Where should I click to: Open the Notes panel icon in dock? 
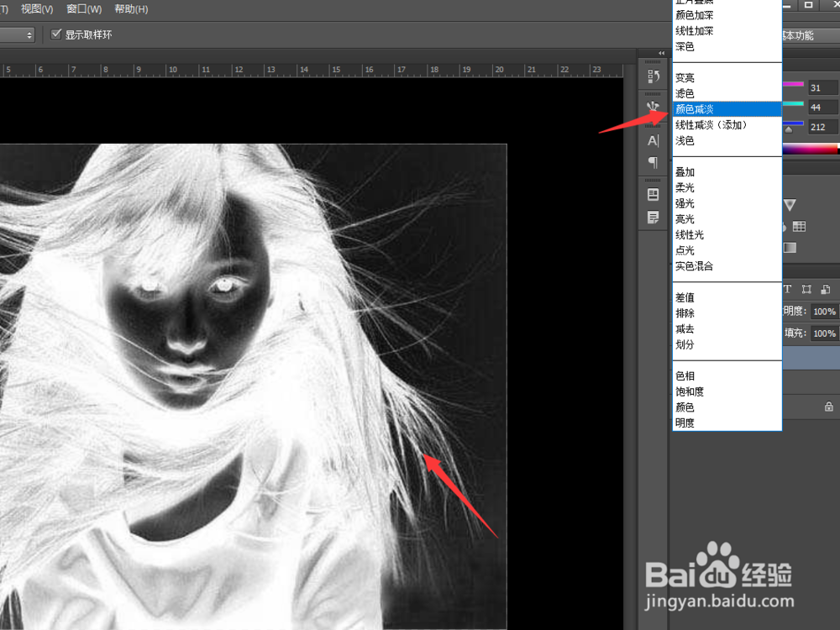(653, 218)
